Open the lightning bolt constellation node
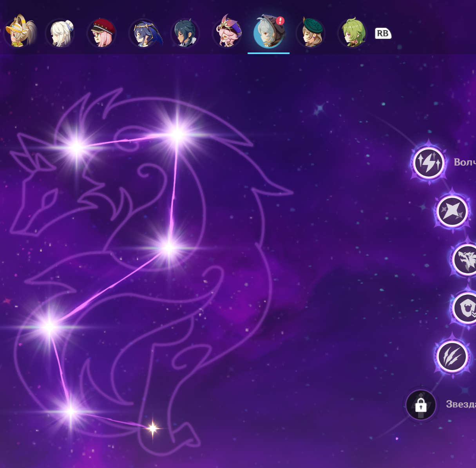This screenshot has width=476, height=468. 429,163
